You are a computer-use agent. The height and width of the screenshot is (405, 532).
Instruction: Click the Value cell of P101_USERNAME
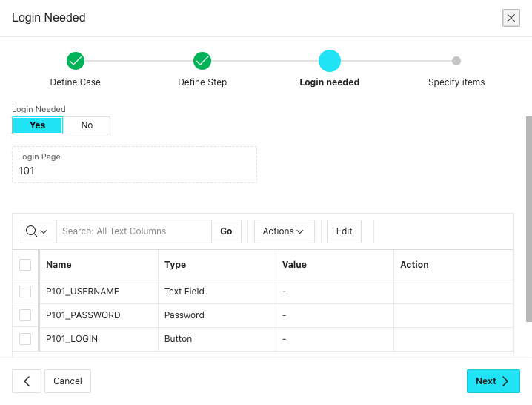[335, 292]
